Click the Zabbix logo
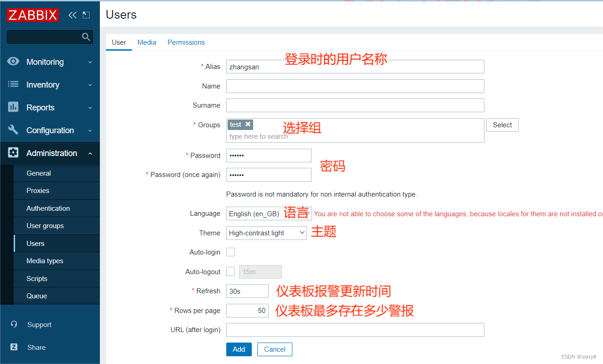This screenshot has height=364, width=603. [x=33, y=15]
